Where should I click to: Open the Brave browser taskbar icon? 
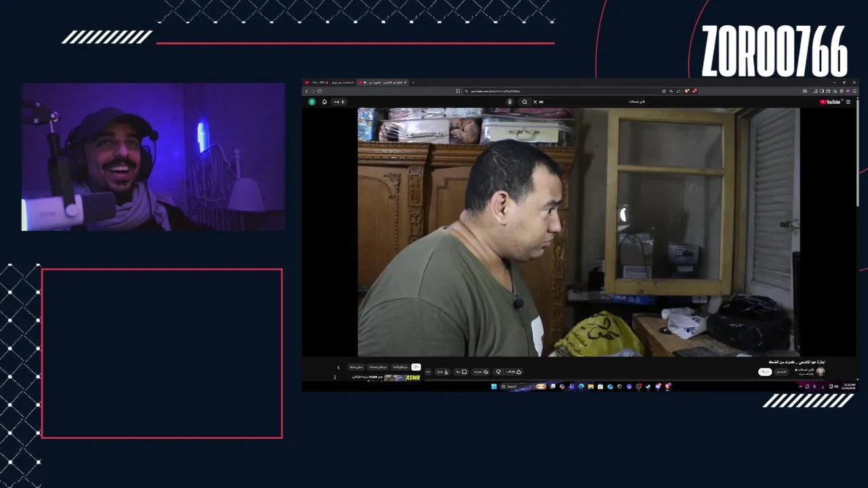pyautogui.click(x=668, y=387)
